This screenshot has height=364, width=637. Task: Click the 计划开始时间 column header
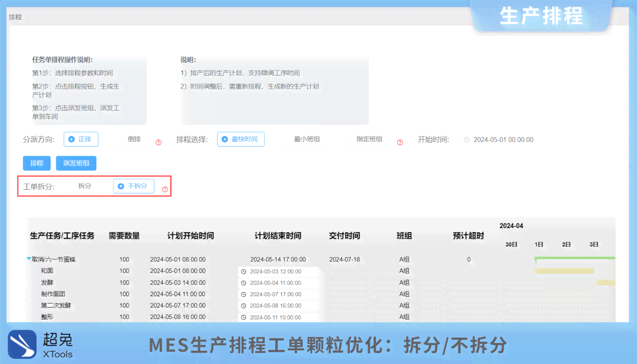191,236
